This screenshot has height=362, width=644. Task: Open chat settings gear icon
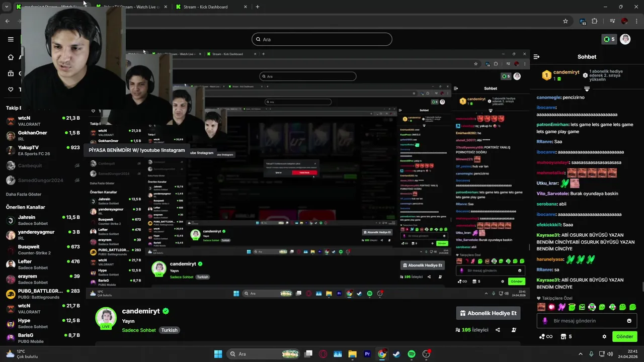(x=604, y=337)
